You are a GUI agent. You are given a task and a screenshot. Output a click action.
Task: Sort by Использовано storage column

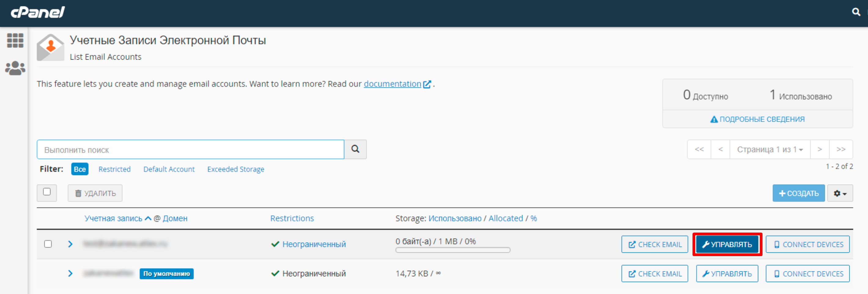[x=455, y=218]
